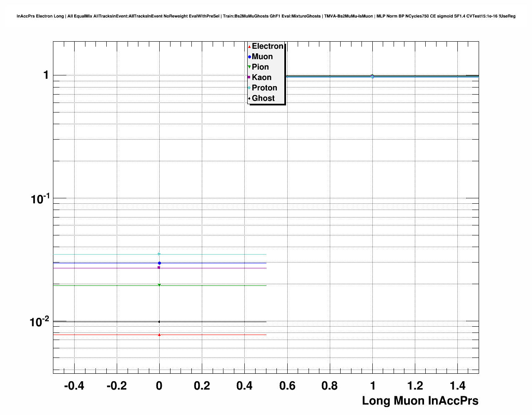
Task: Click the 1.4 x-axis tick label
Action: [x=457, y=386]
